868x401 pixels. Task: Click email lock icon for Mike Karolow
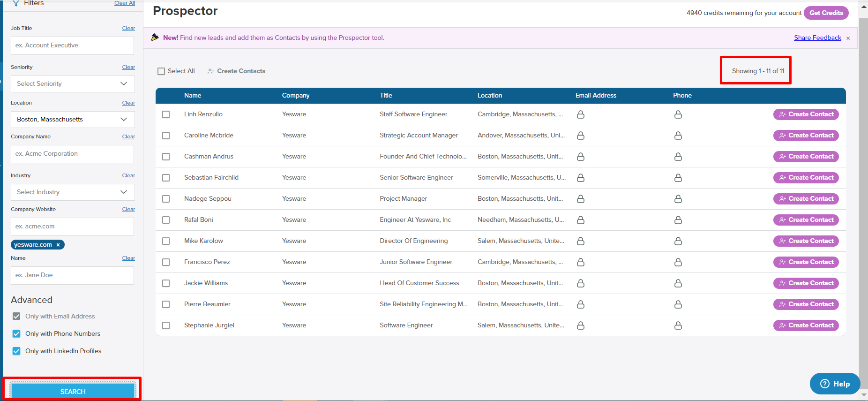tap(580, 241)
